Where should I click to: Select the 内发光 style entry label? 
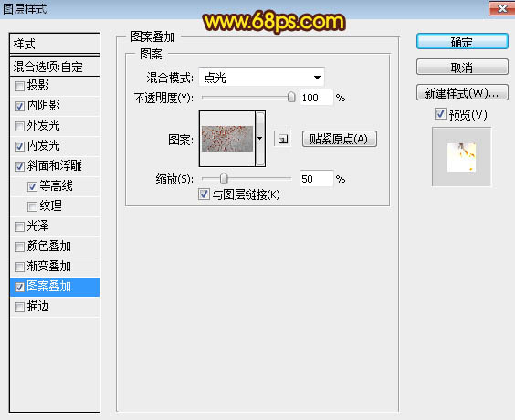pyautogui.click(x=43, y=145)
